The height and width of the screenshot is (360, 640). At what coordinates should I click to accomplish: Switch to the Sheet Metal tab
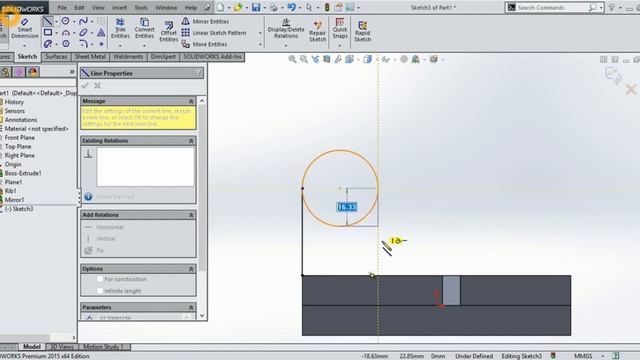tap(90, 57)
